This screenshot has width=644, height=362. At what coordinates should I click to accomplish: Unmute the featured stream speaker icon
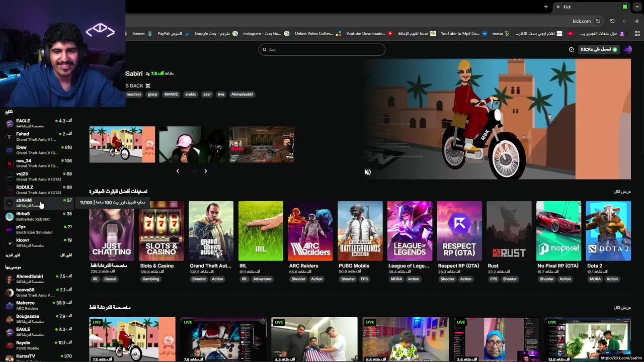pos(367,172)
